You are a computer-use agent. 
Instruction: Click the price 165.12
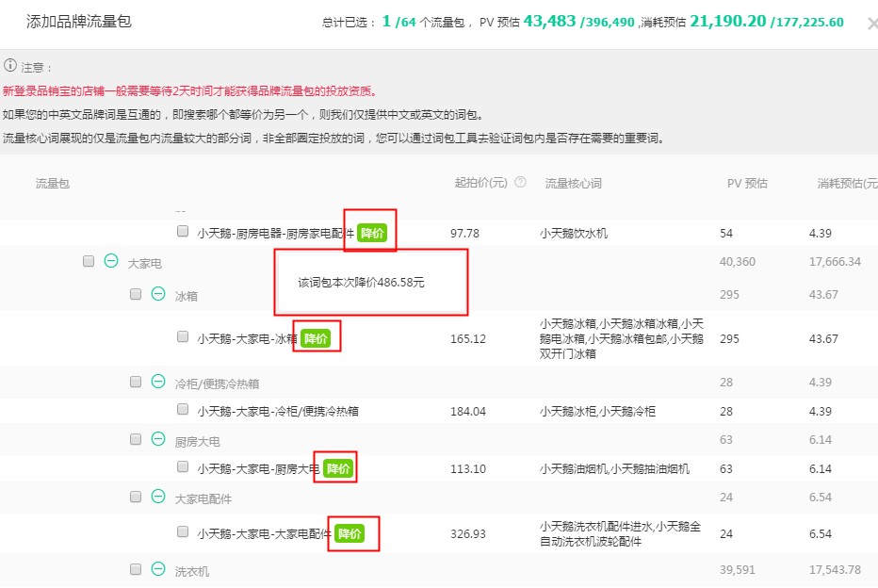click(468, 339)
